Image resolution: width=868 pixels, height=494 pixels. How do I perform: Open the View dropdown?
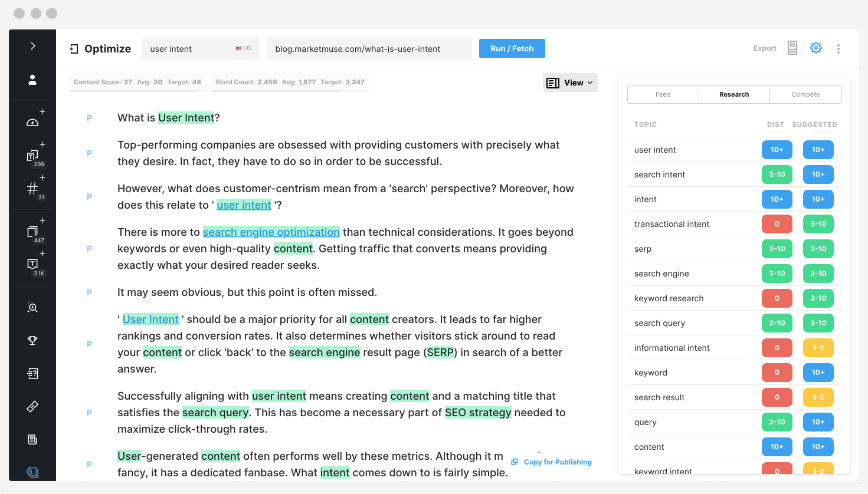pos(569,83)
